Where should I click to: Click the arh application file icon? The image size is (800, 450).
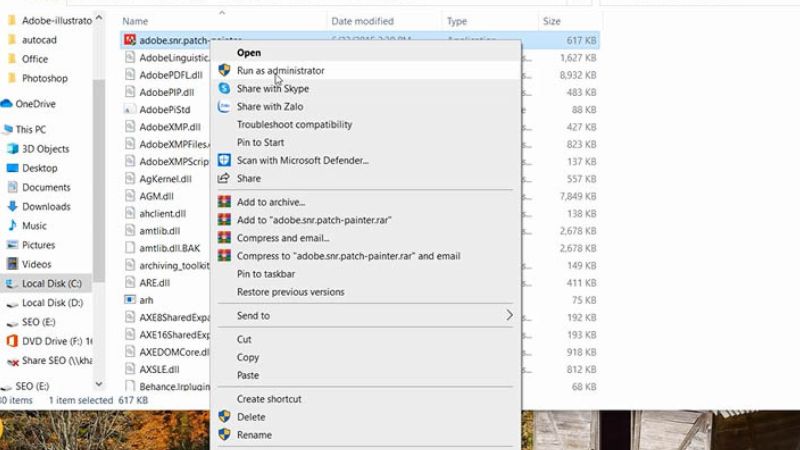click(130, 299)
